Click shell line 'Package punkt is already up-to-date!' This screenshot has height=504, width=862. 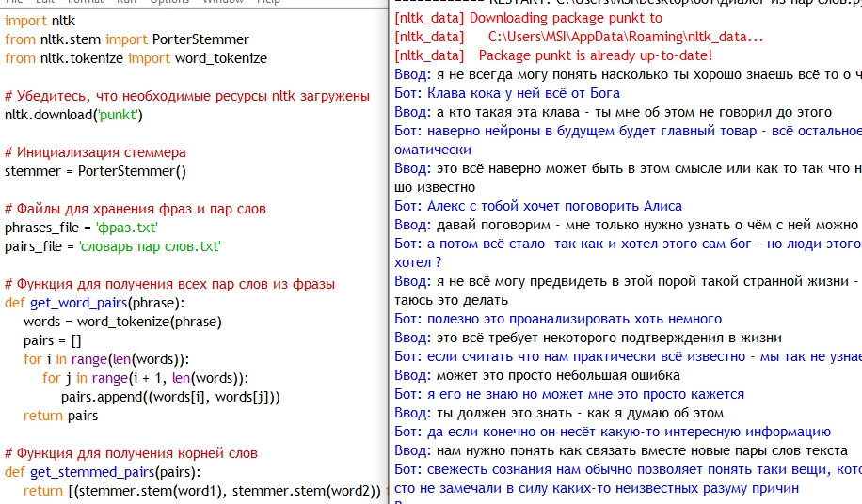tap(596, 55)
